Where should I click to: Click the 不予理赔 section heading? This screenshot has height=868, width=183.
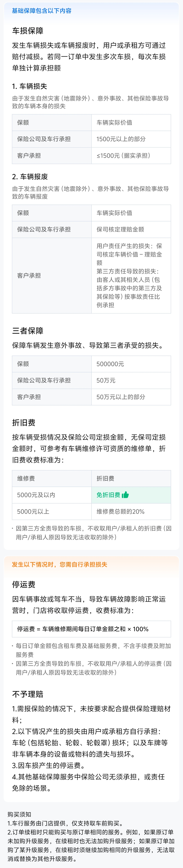coord(28,694)
